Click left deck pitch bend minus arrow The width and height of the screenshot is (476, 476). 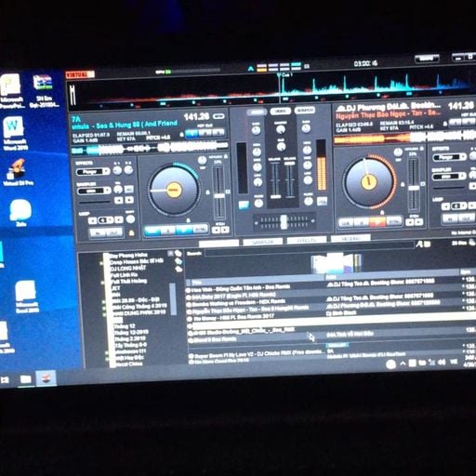coord(216,231)
